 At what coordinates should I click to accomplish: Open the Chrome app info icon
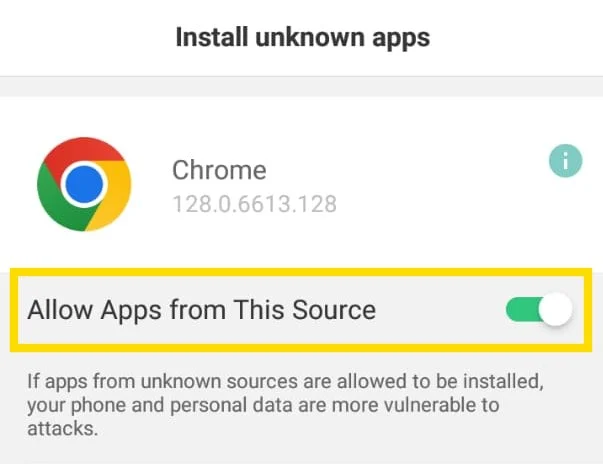[x=566, y=160]
